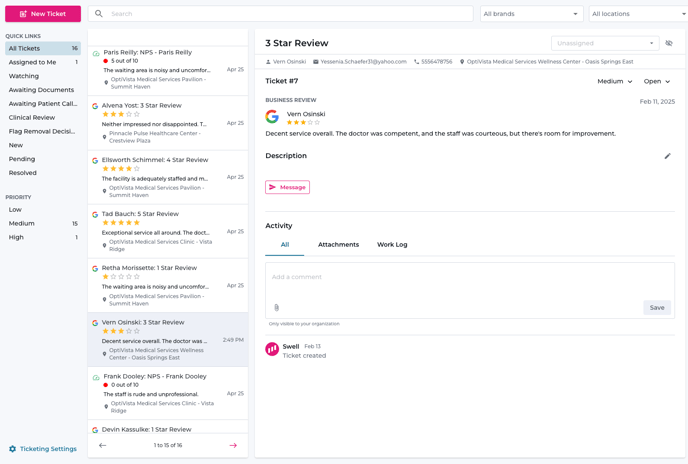
Task: Click Swell avatar in activity log
Action: 272,349
